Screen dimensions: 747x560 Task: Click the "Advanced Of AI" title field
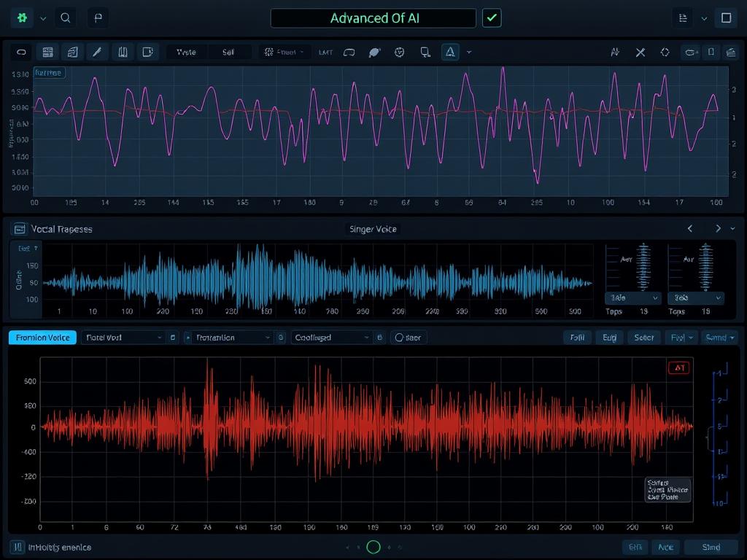[x=373, y=18]
